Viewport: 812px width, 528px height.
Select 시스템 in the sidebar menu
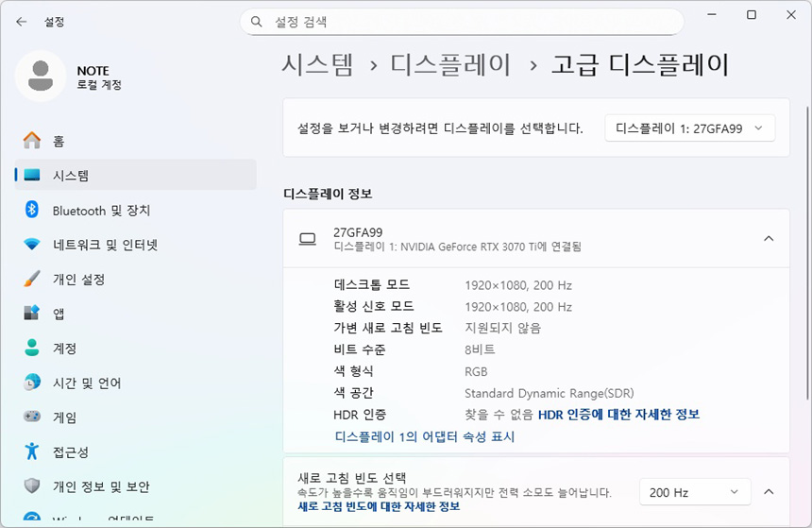click(x=71, y=176)
